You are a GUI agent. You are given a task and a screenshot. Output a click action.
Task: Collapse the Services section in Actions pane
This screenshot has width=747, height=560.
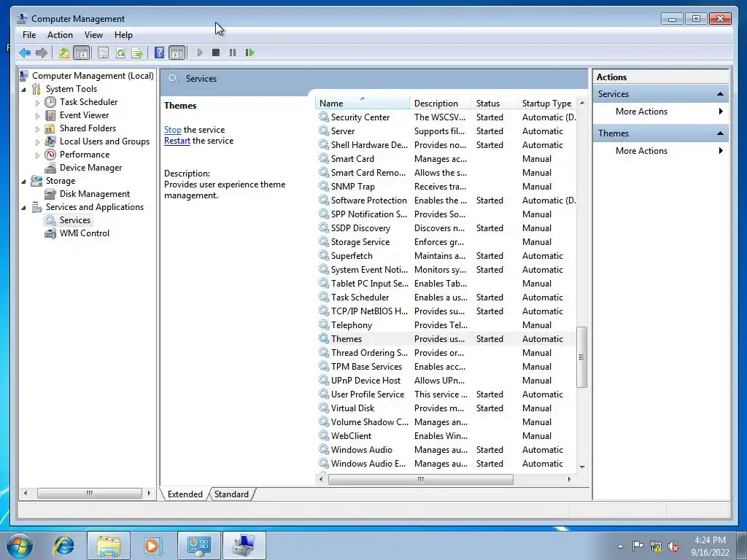point(720,94)
